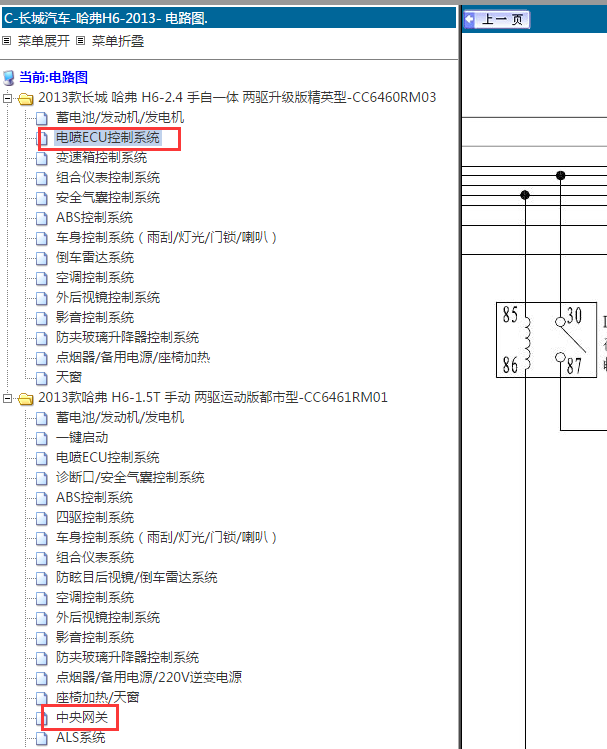
Task: Open ABS控制系统 under H6-1.5T
Action: [95, 498]
